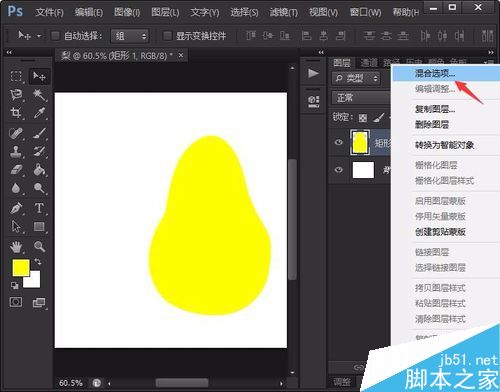500x392 pixels.
Task: Change the screen mode
Action: tap(39, 303)
